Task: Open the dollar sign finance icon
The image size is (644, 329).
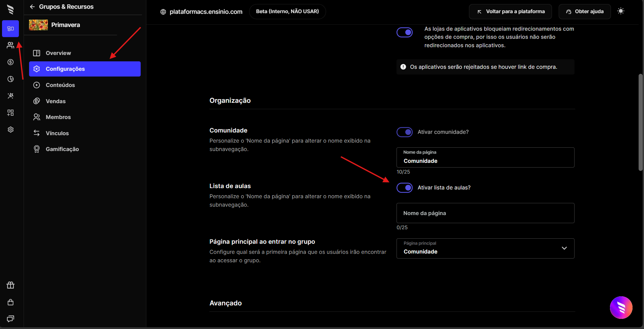Action: [x=10, y=62]
